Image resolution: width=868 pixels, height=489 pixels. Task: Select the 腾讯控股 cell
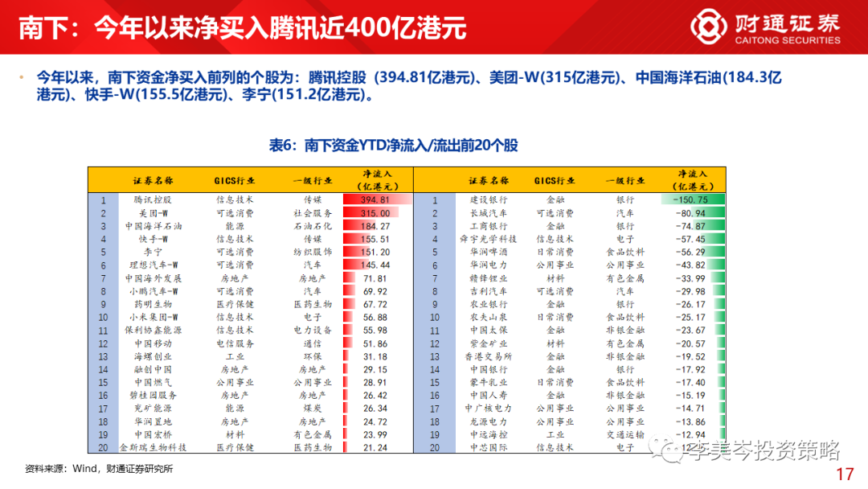point(153,199)
